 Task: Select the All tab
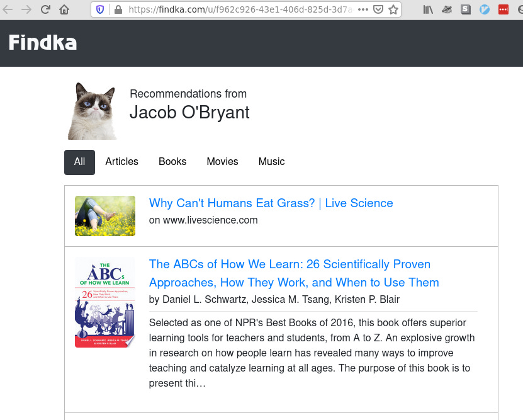point(79,162)
